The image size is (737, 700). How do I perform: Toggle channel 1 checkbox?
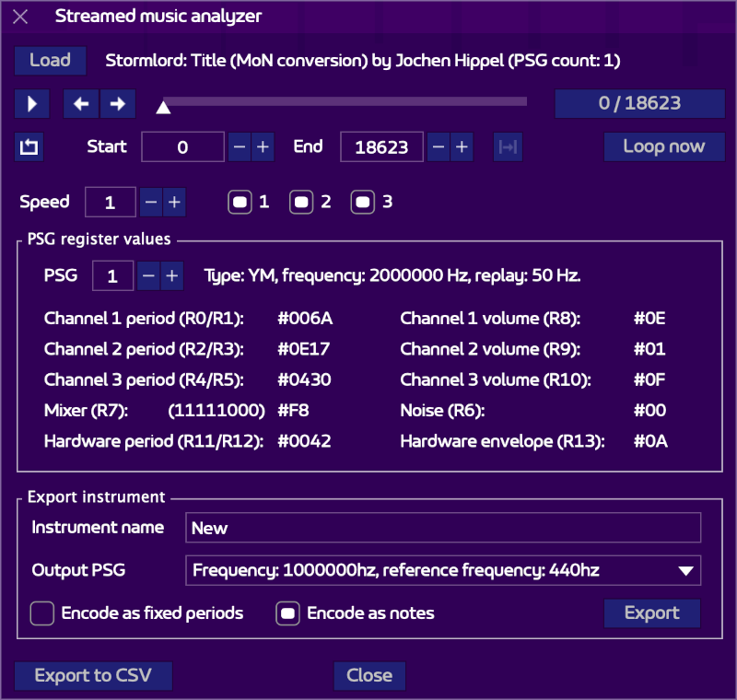point(240,202)
